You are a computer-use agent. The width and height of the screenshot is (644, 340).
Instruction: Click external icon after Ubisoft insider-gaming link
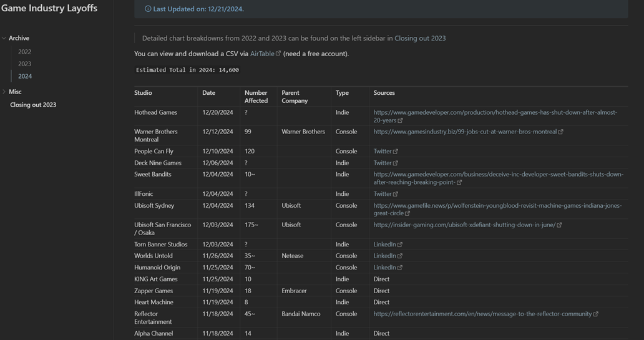tap(559, 225)
